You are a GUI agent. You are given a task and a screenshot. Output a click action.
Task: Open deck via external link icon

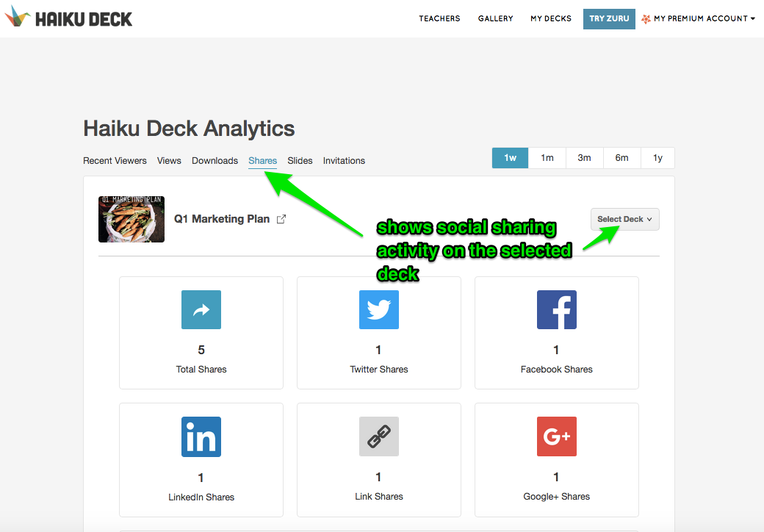tap(281, 219)
